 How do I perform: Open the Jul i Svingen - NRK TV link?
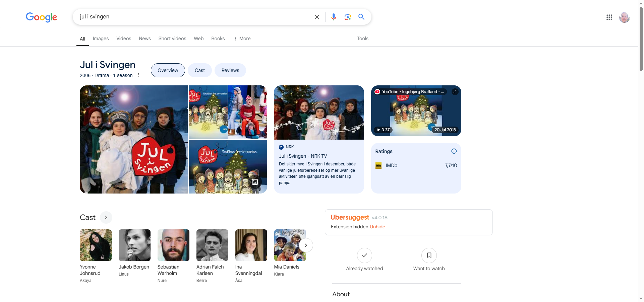302,156
